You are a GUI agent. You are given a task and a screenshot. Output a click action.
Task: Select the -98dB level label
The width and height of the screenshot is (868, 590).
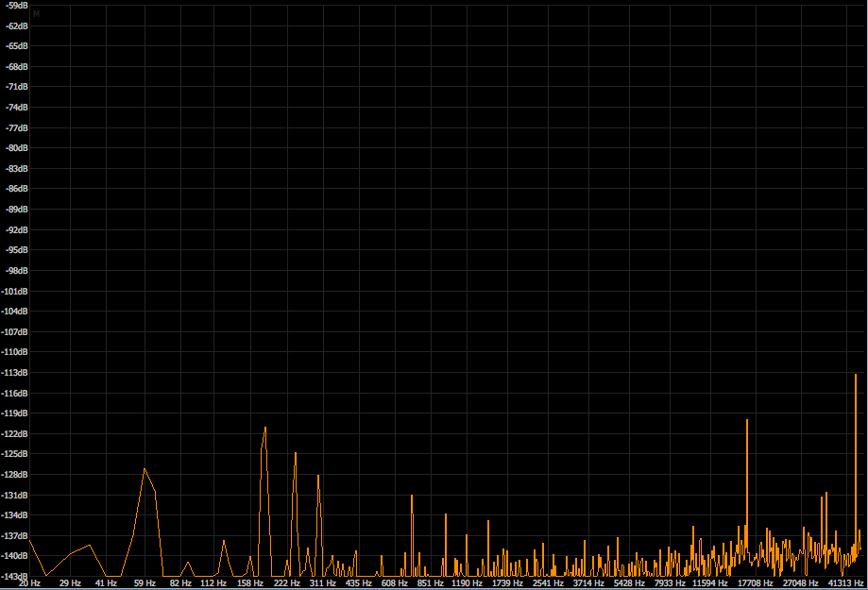point(17,270)
